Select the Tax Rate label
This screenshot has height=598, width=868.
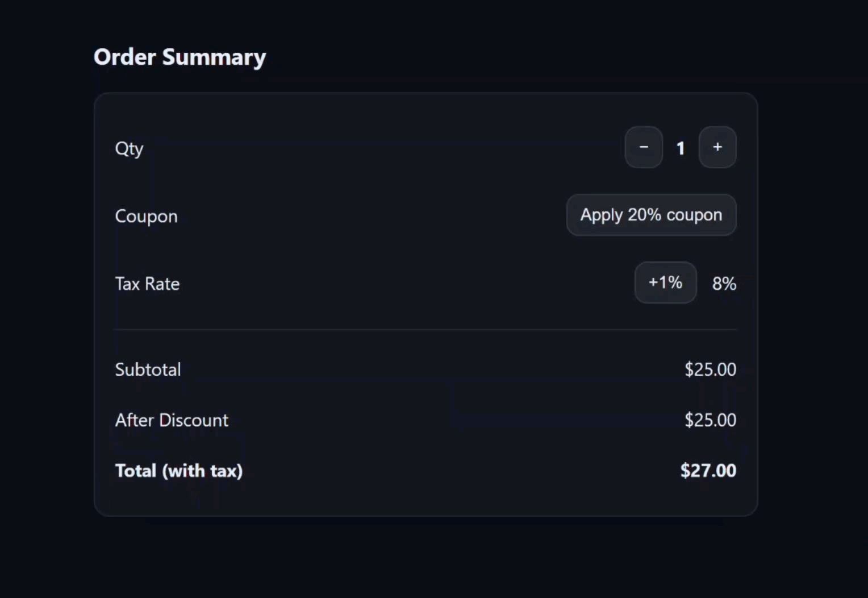point(147,284)
